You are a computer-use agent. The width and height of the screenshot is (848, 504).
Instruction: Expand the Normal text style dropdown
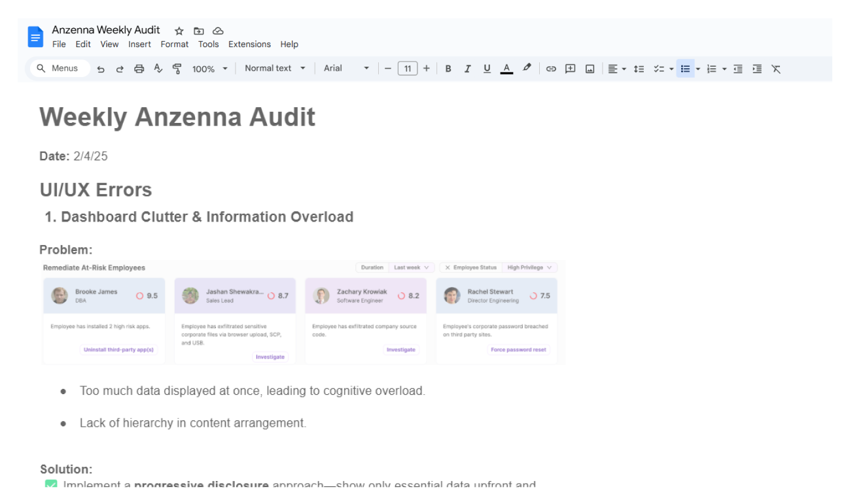coord(275,68)
